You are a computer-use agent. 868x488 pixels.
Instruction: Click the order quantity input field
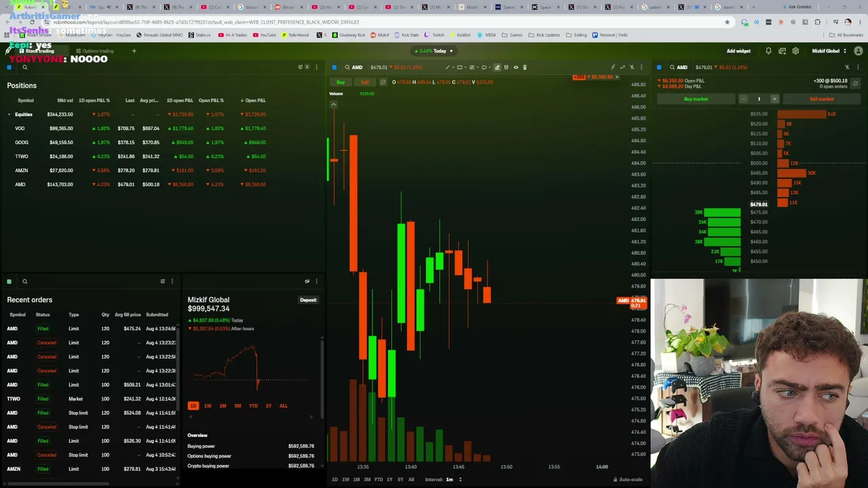point(759,99)
